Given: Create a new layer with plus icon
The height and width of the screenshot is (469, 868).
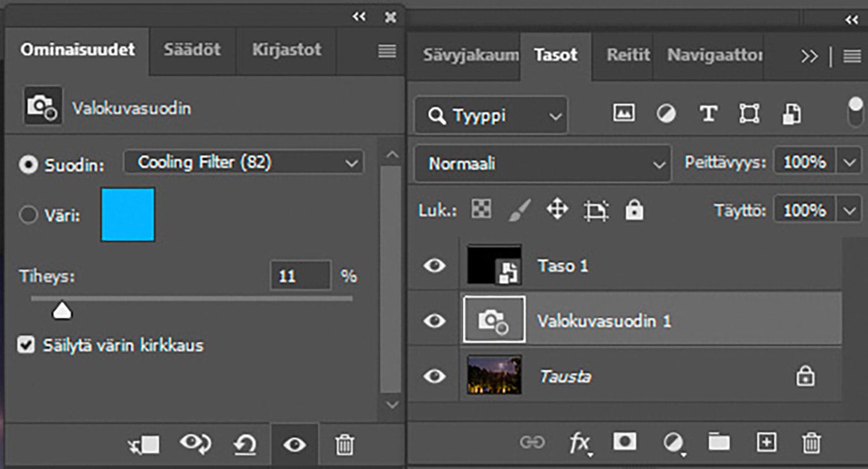Looking at the screenshot, I should (x=766, y=442).
